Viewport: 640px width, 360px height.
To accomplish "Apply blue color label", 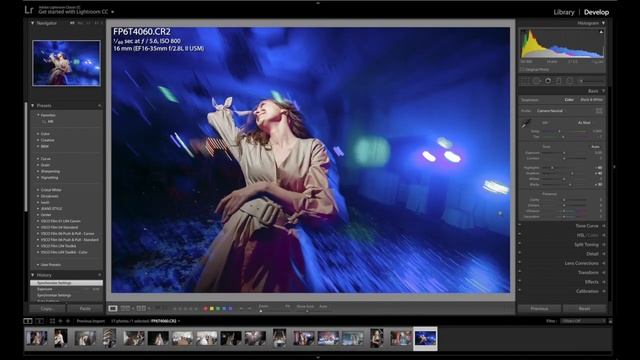I will pos(224,309).
